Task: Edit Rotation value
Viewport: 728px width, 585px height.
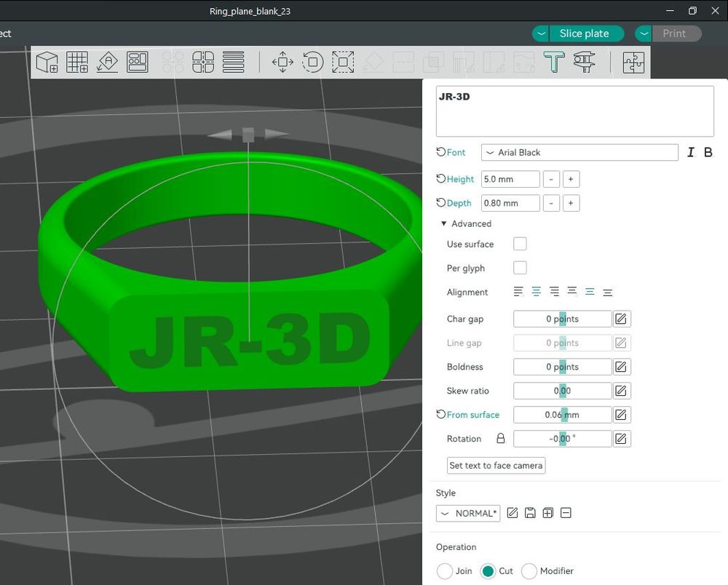Action: point(621,439)
